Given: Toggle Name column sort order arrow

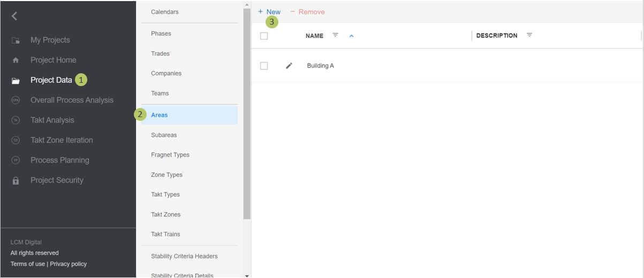Looking at the screenshot, I should pos(352,36).
